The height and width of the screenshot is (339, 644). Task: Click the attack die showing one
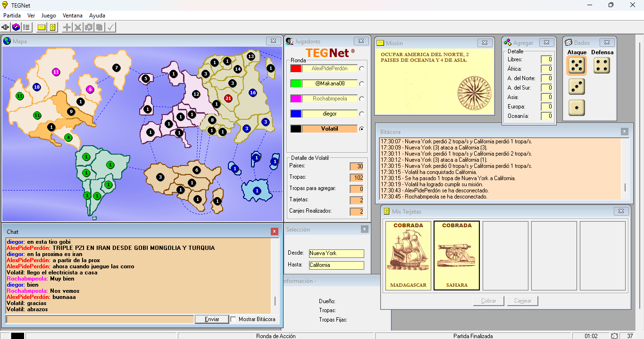[x=577, y=107]
